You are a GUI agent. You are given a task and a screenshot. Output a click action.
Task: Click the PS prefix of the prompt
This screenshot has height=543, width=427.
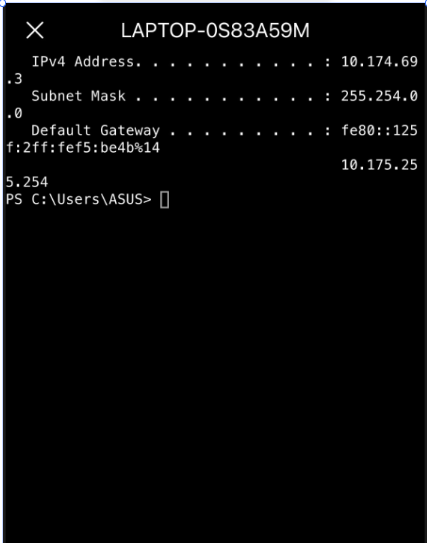tap(14, 199)
